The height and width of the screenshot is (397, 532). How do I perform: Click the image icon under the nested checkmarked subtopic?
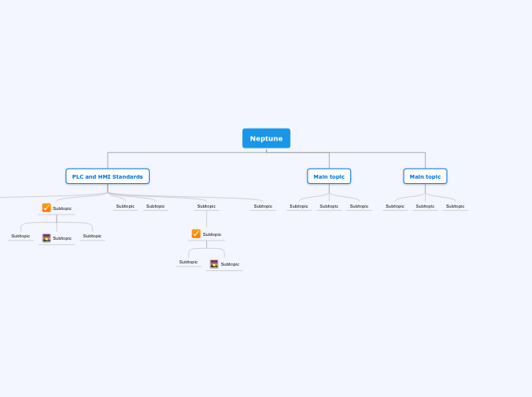pos(214,264)
